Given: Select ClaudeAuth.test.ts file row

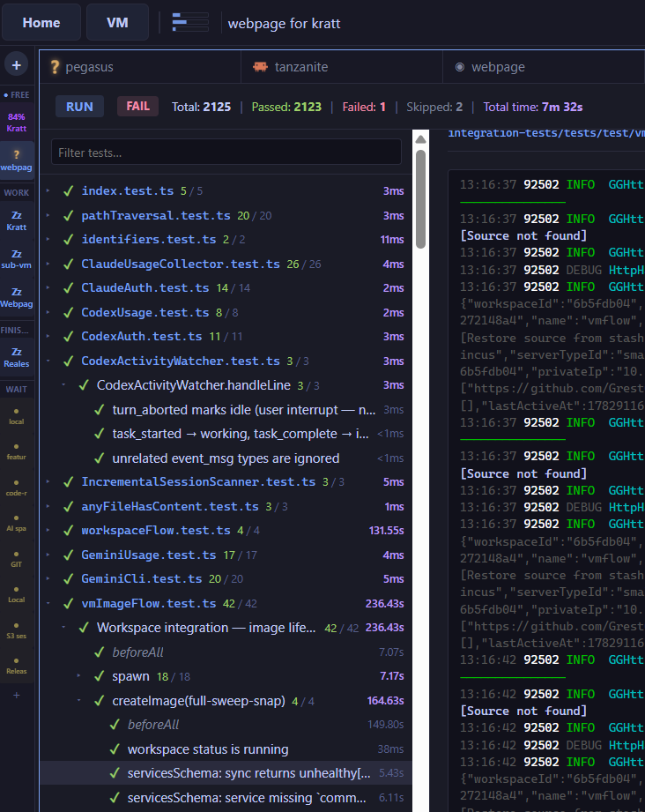Looking at the screenshot, I should (226, 288).
